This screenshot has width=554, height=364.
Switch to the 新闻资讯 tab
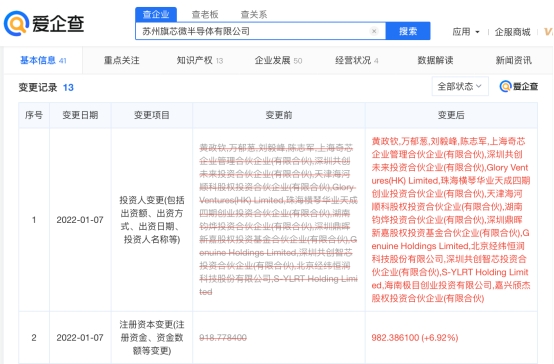513,60
